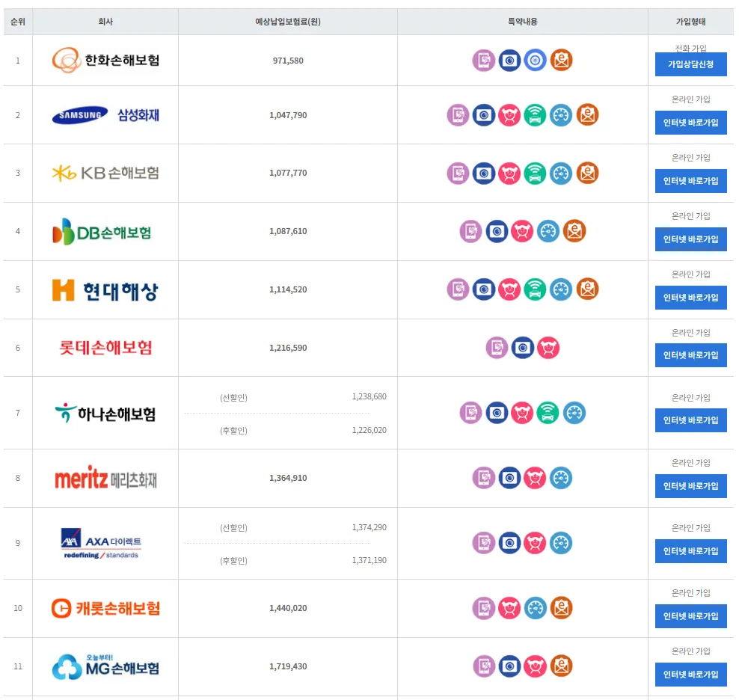Click the 한화손해보험 company logo
The height and width of the screenshot is (700, 739).
(x=105, y=61)
